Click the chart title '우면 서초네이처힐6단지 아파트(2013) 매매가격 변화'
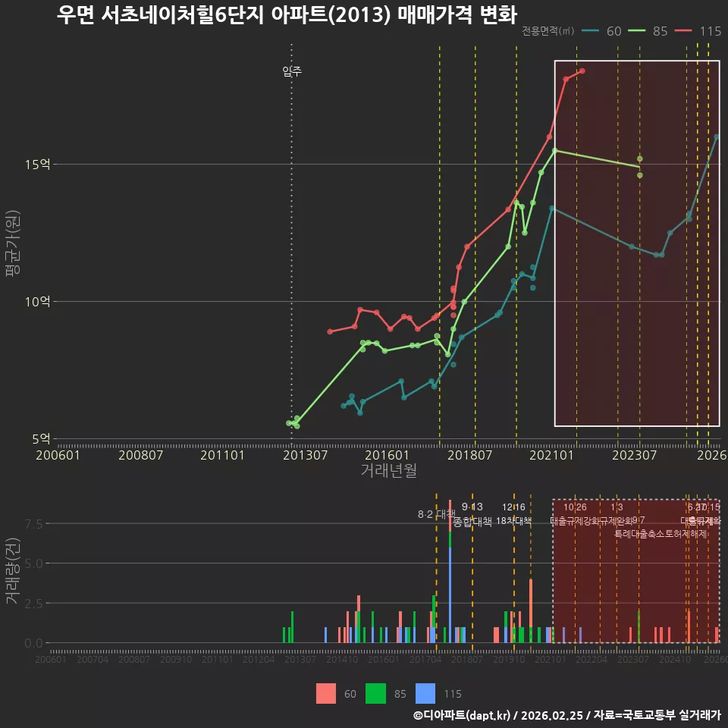 point(287,15)
